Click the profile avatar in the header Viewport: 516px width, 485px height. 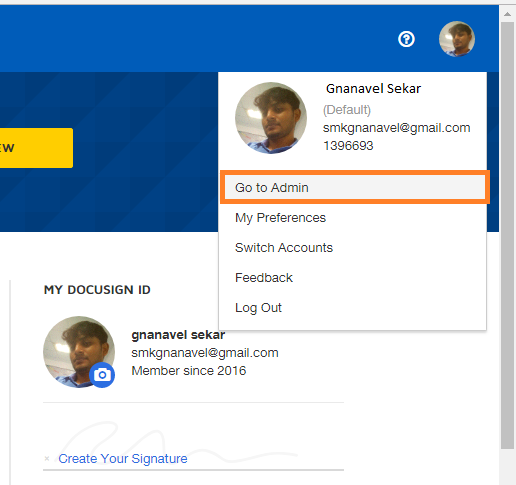pyautogui.click(x=457, y=39)
